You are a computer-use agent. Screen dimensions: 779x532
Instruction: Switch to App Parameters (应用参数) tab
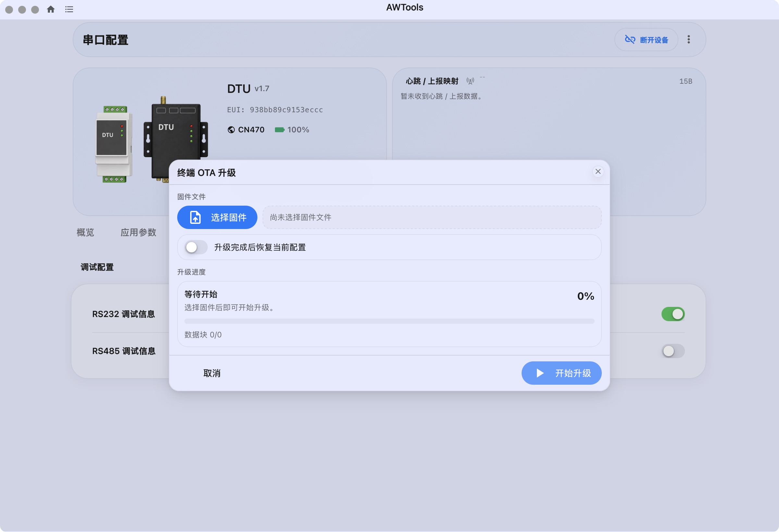139,233
